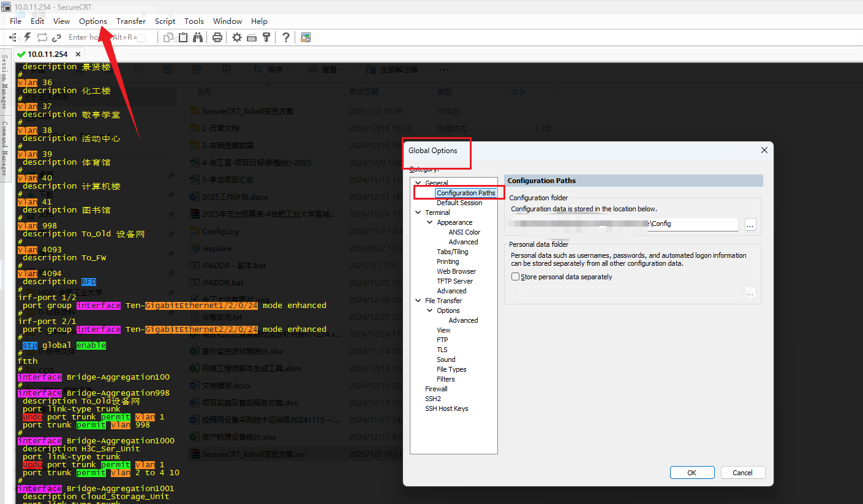Viewport: 863px width, 504px height.
Task: Open the Options menu
Action: point(92,21)
